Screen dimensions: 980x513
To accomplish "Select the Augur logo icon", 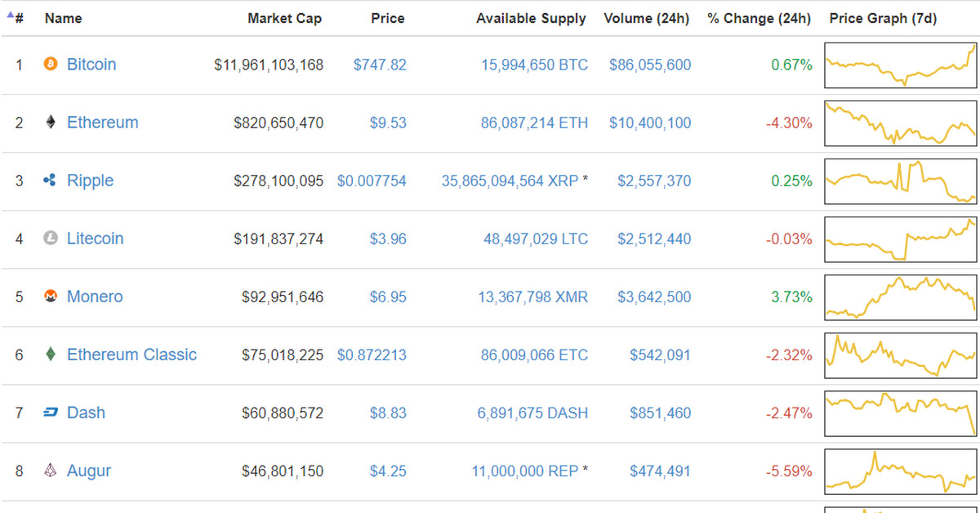I will click(x=51, y=471).
